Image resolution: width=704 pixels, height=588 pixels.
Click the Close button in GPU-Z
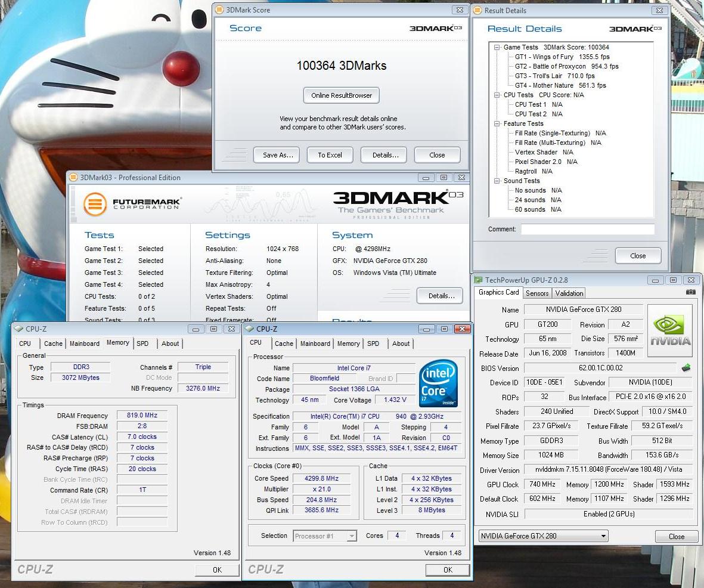(x=676, y=536)
